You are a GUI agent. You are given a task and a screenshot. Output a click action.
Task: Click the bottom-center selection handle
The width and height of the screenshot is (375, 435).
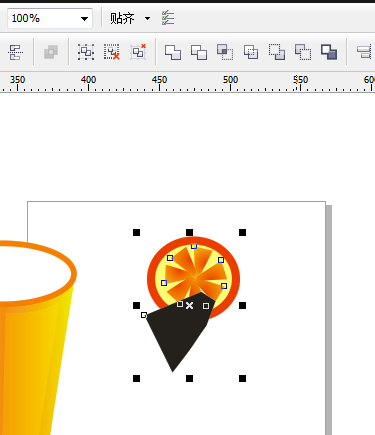[x=189, y=378]
